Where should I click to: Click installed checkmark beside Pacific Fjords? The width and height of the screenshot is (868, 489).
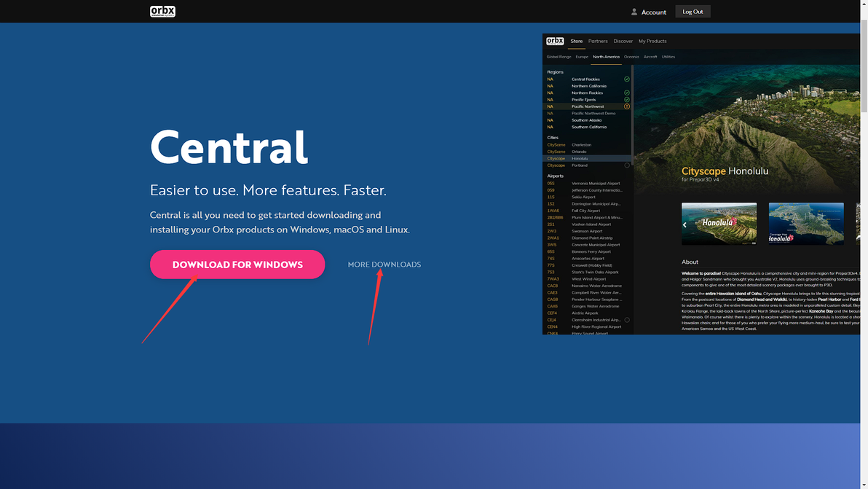tap(627, 100)
